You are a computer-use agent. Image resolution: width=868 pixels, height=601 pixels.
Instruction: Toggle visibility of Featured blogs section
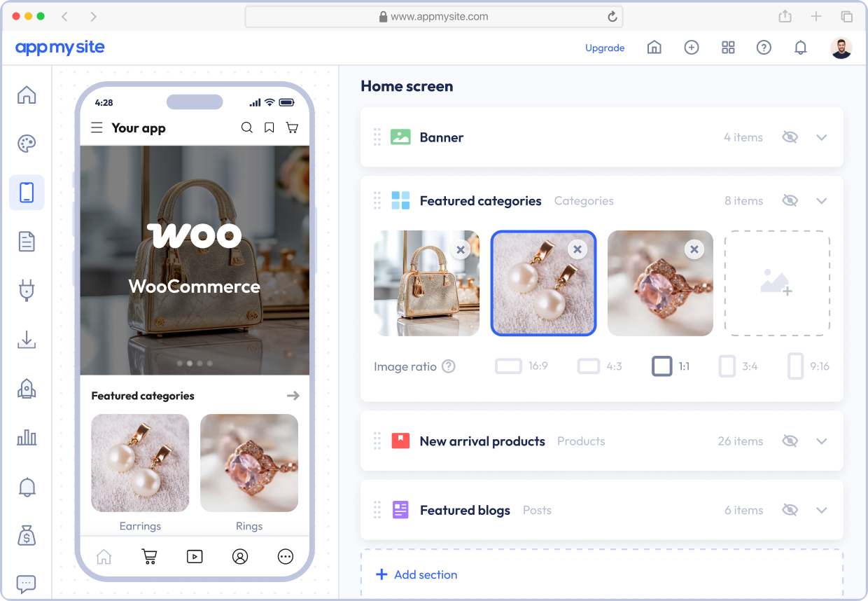790,510
